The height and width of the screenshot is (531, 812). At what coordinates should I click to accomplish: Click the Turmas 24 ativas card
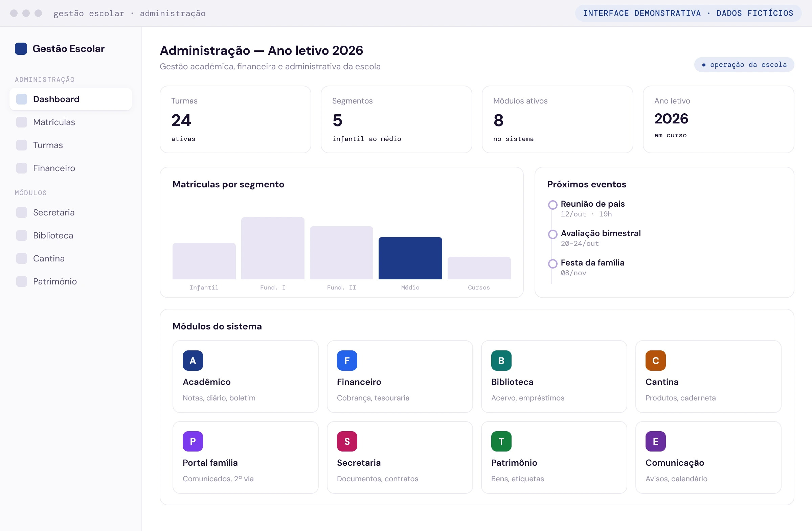(235, 119)
